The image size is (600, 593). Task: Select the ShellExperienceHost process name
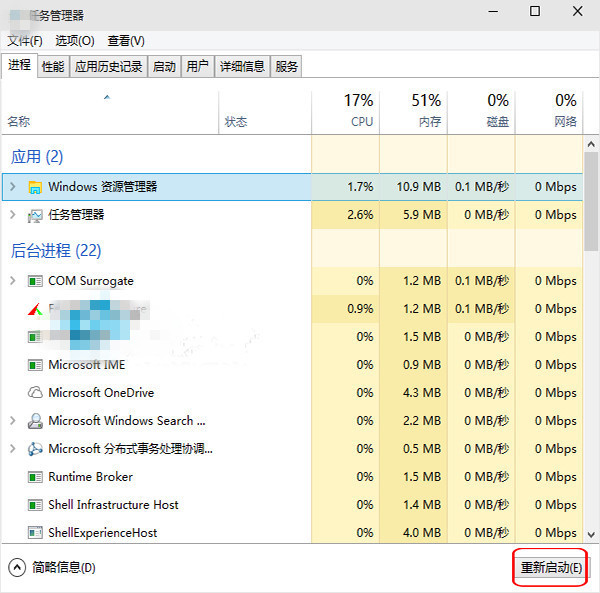click(x=103, y=533)
